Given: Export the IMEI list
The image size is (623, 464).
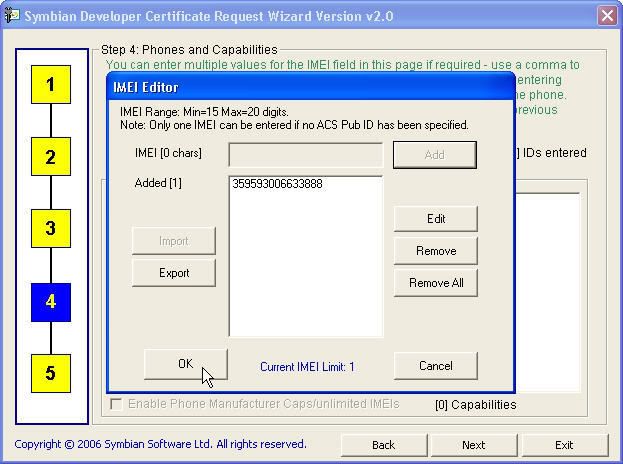Looking at the screenshot, I should [174, 273].
